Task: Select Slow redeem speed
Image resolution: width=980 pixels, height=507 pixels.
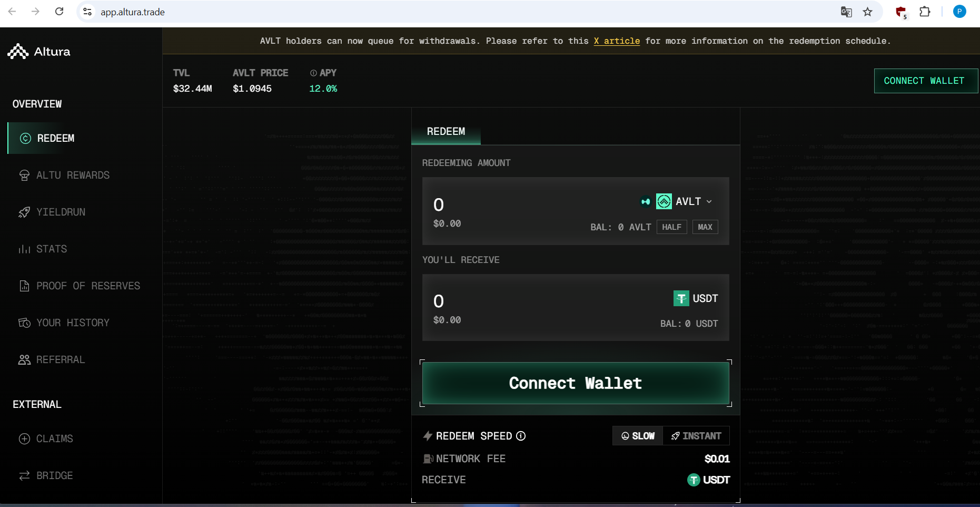Action: click(x=638, y=436)
